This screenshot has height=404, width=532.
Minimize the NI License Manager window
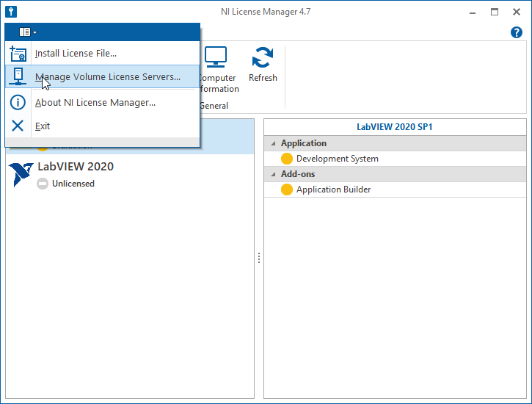coord(471,12)
